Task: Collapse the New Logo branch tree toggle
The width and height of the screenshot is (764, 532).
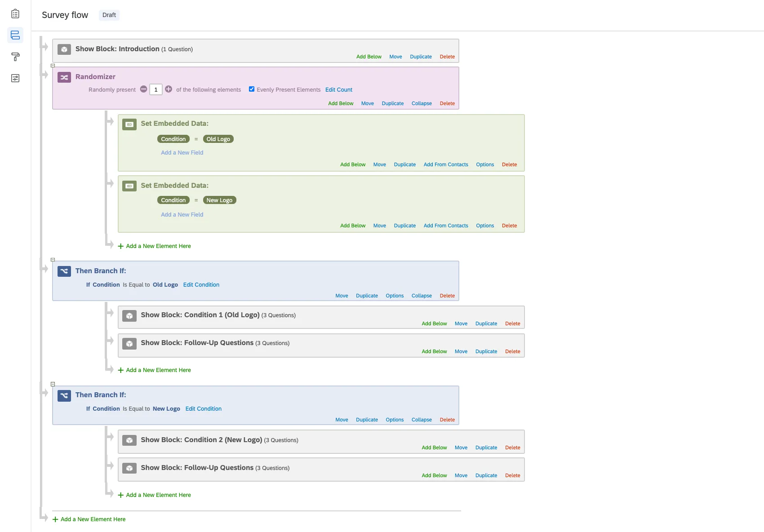Action: [x=53, y=384]
